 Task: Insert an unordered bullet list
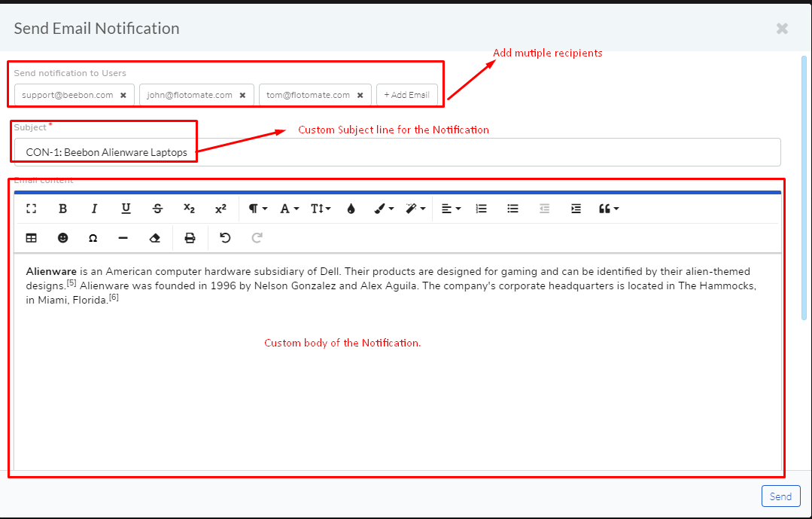pos(512,209)
